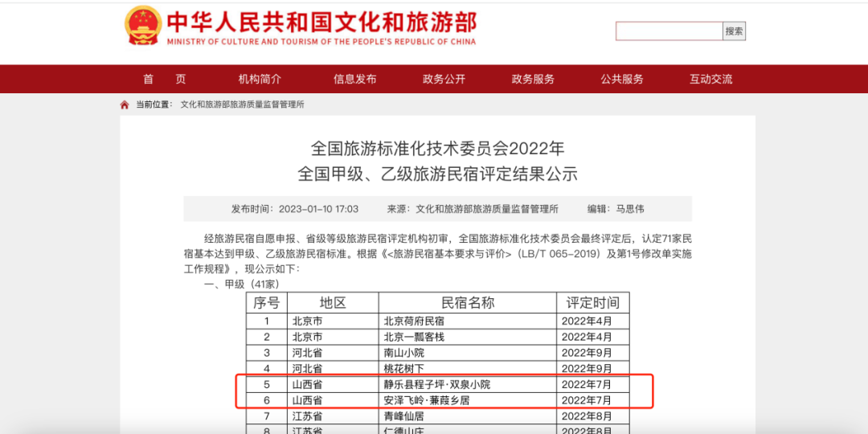This screenshot has width=868, height=434.
Task: Click the source text 来源：文化和旅游部旅游质量监督管理所
Action: coord(473,209)
